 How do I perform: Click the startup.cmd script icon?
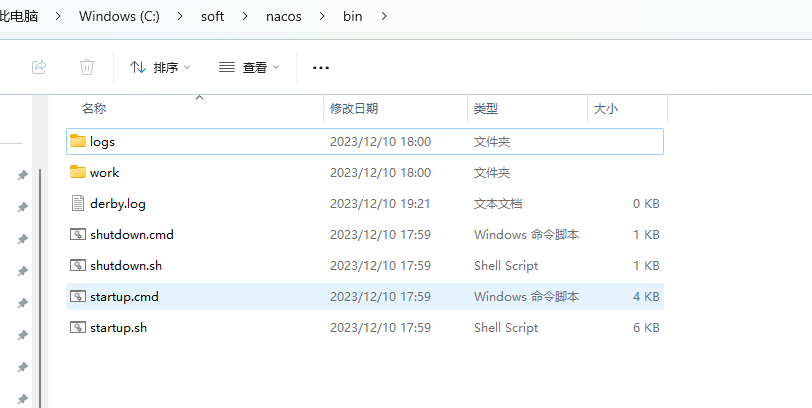78,296
